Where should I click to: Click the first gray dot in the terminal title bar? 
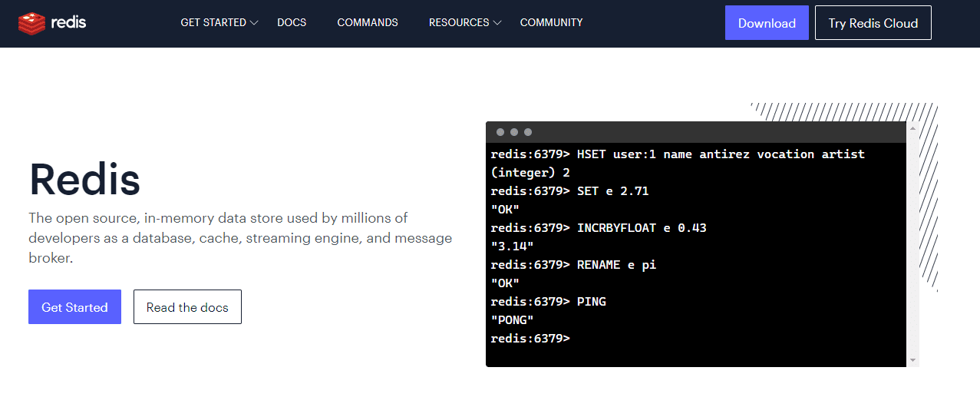(500, 132)
